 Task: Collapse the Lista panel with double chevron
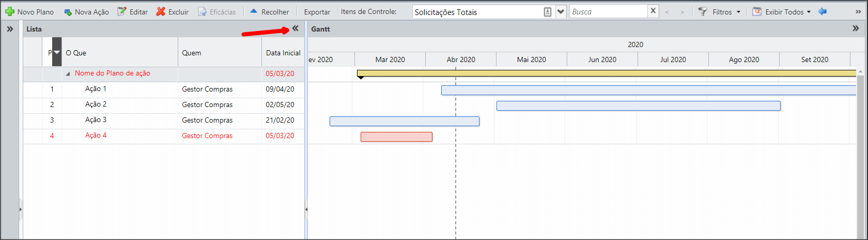295,28
